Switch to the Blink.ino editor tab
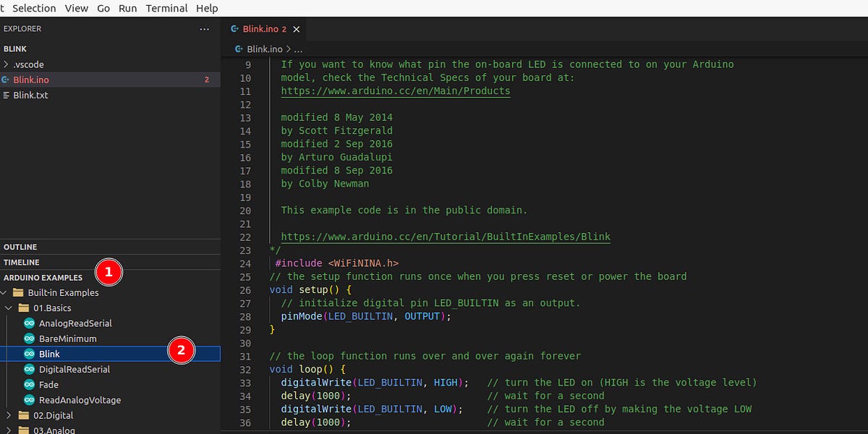868x434 pixels. (260, 30)
